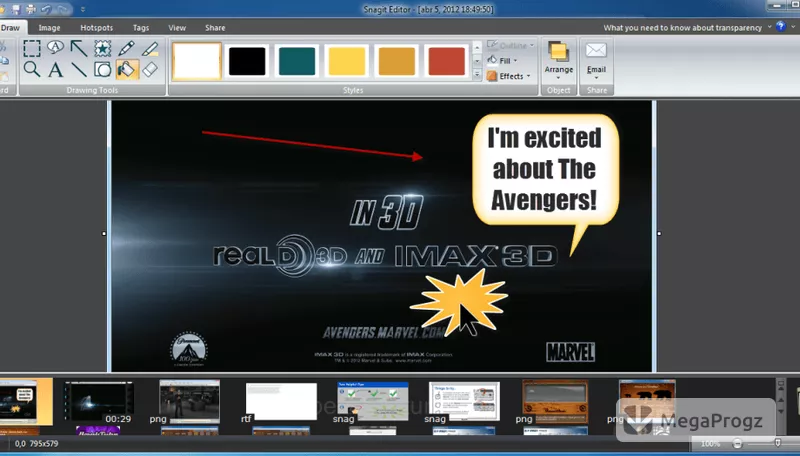Switch to the Draw tab
Screen dimensions: 800x456
[10, 28]
